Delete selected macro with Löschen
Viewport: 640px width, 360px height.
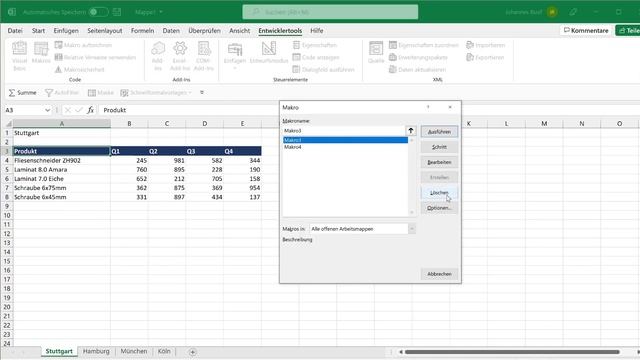(439, 193)
